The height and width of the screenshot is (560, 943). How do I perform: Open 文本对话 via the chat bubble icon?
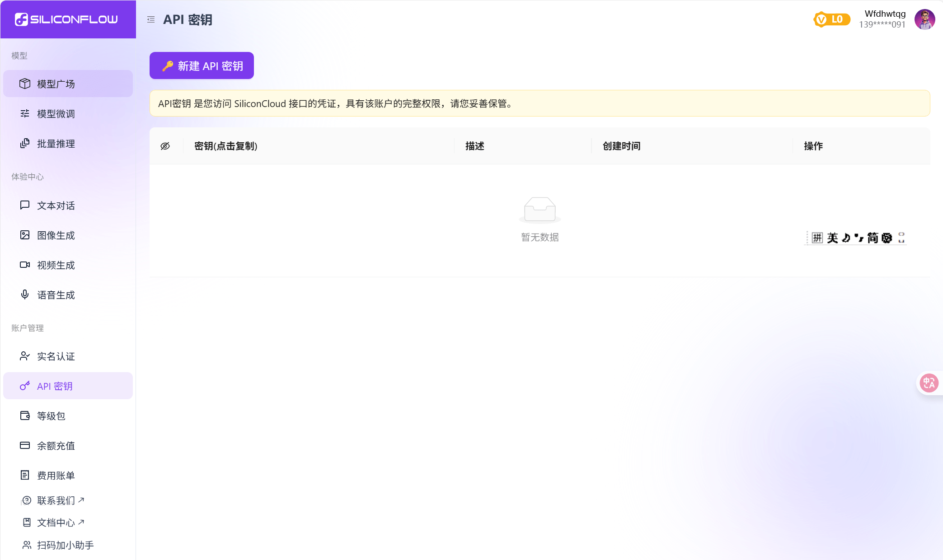25,205
